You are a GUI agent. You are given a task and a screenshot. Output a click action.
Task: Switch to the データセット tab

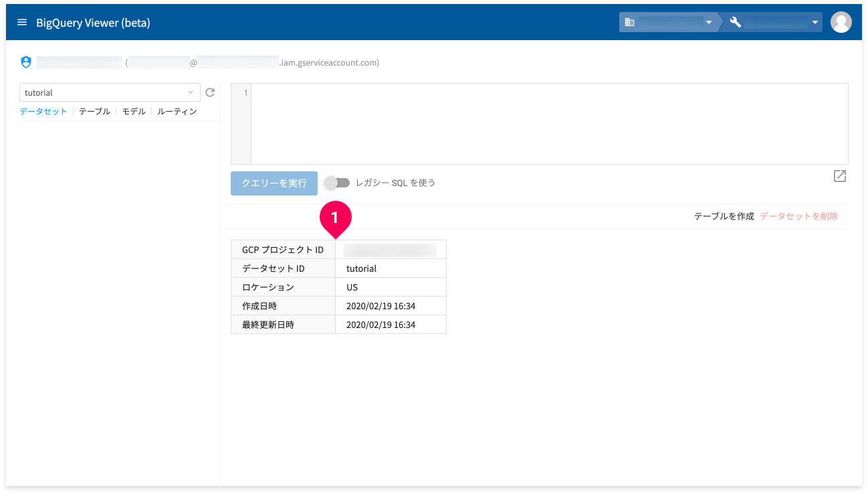tap(43, 112)
